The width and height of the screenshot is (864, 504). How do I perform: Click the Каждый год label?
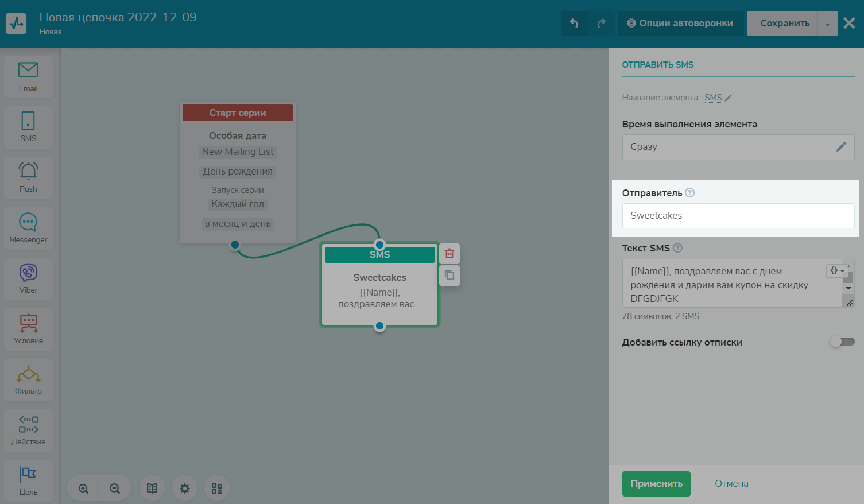click(238, 204)
